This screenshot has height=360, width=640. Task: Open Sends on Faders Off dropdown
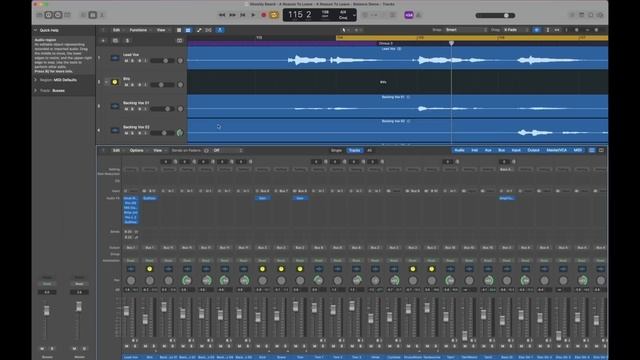pos(228,151)
